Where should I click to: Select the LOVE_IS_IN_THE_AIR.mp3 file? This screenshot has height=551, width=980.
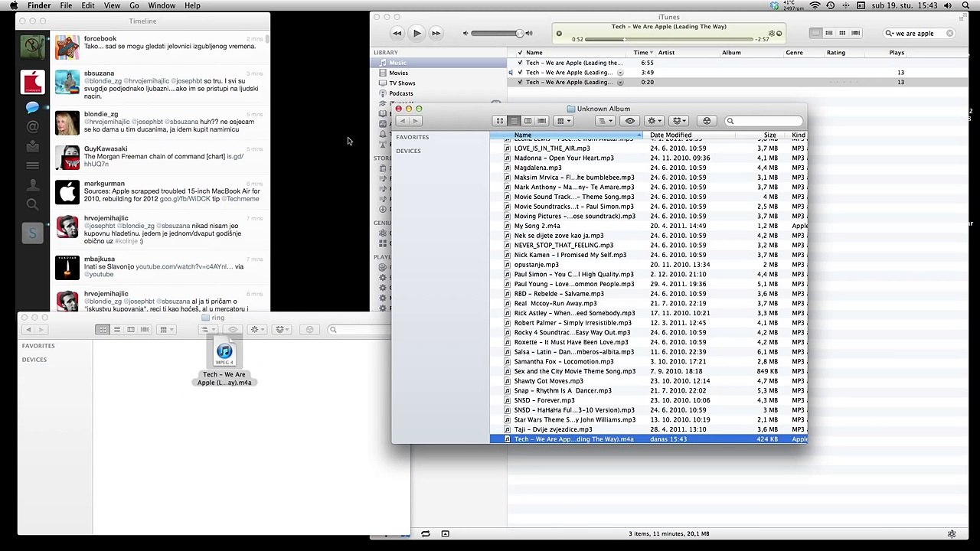(x=552, y=148)
